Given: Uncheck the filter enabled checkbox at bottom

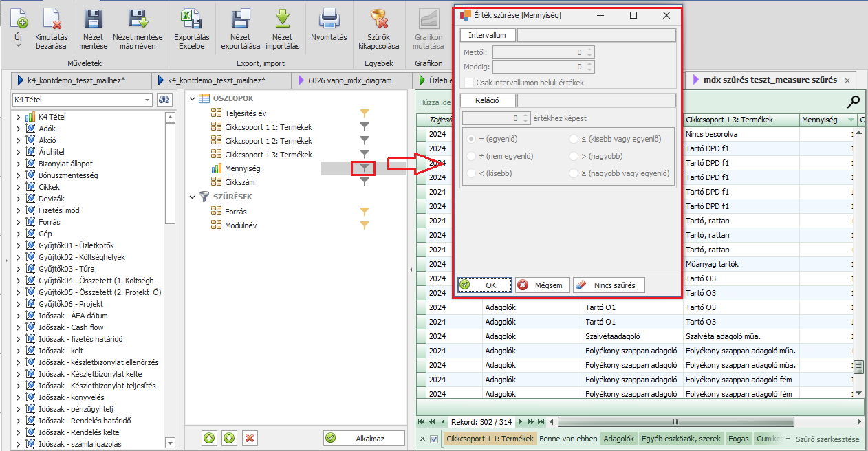Looking at the screenshot, I should 434,439.
